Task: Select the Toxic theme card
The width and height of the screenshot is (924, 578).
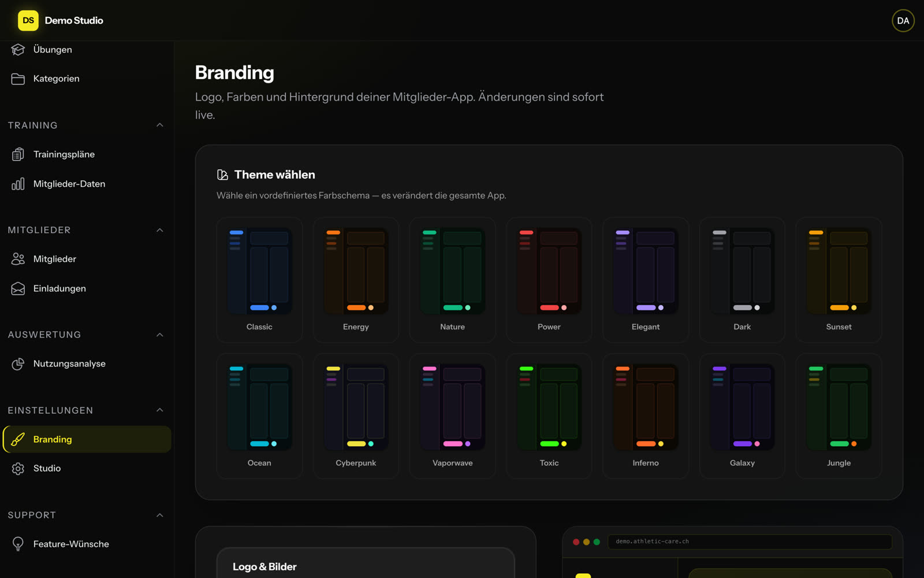Action: pyautogui.click(x=549, y=416)
